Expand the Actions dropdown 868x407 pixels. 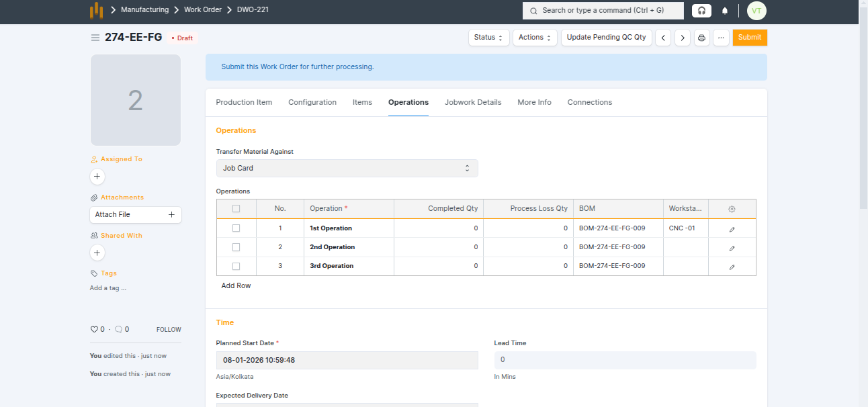tap(535, 38)
